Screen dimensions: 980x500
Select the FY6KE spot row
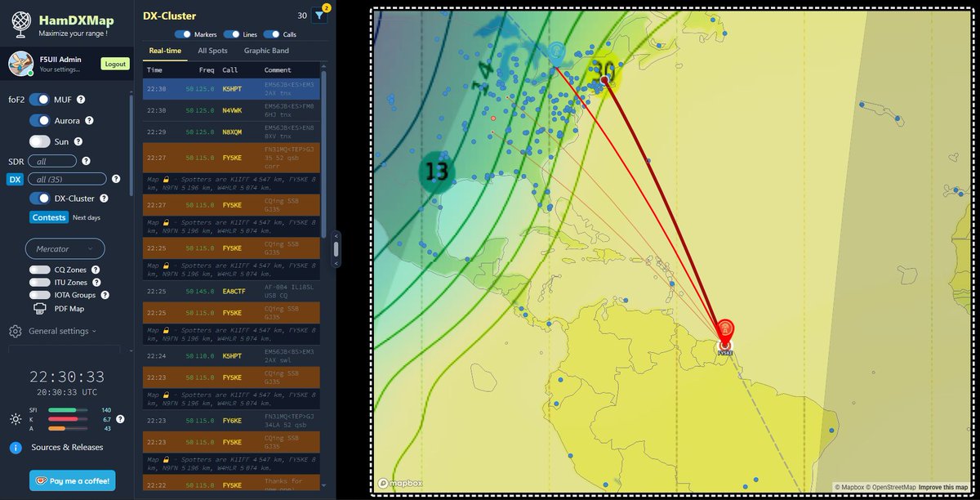coord(232,420)
